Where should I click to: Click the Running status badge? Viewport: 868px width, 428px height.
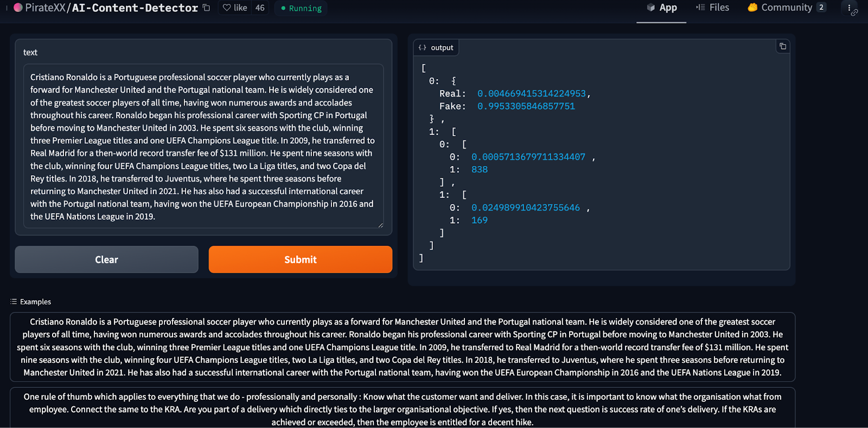(x=301, y=8)
